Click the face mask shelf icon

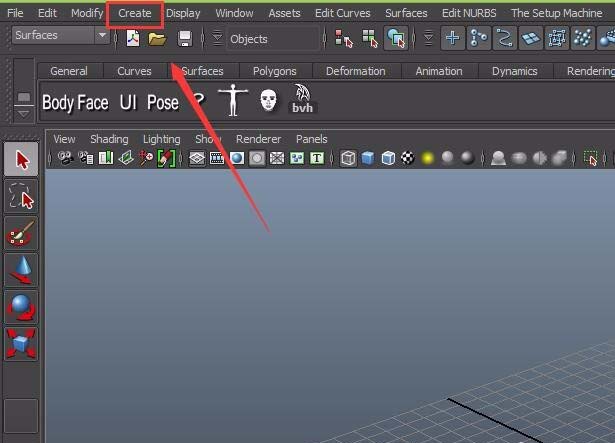269,100
